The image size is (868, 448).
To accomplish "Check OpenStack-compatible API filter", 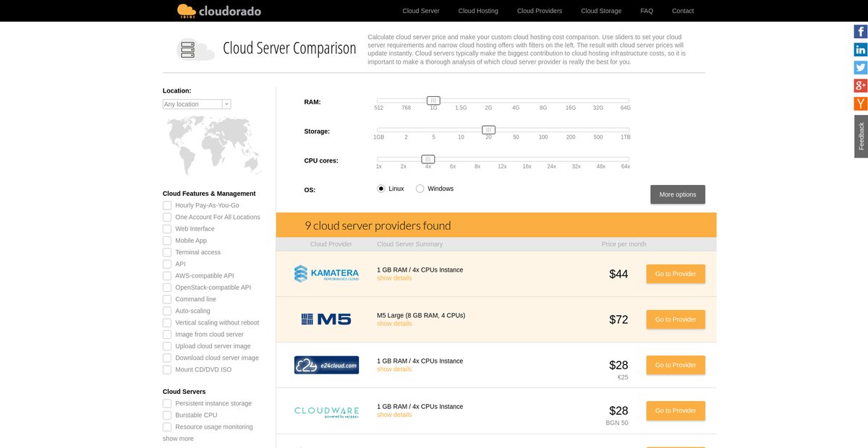I will pos(167,288).
